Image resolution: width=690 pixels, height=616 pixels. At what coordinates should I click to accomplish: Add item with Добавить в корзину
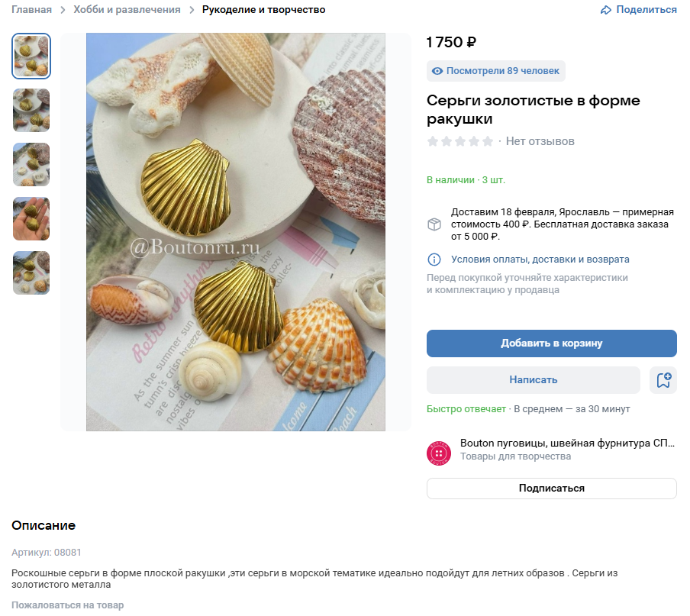[551, 343]
